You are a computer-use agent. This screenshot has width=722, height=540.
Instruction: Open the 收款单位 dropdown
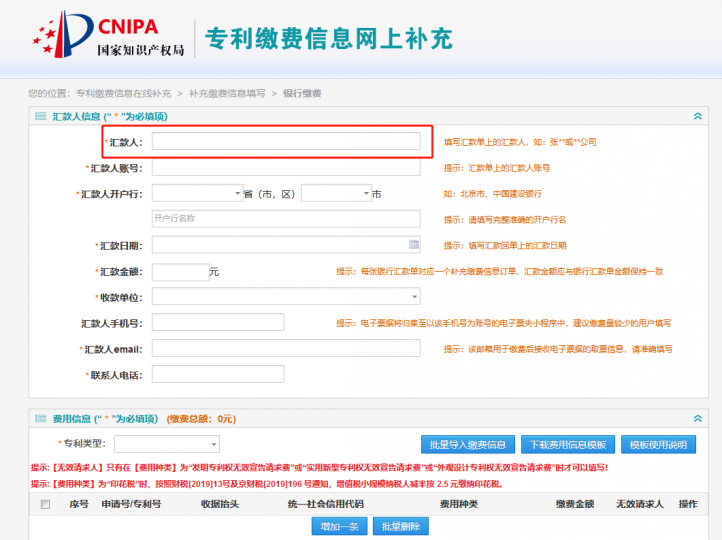tap(286, 296)
